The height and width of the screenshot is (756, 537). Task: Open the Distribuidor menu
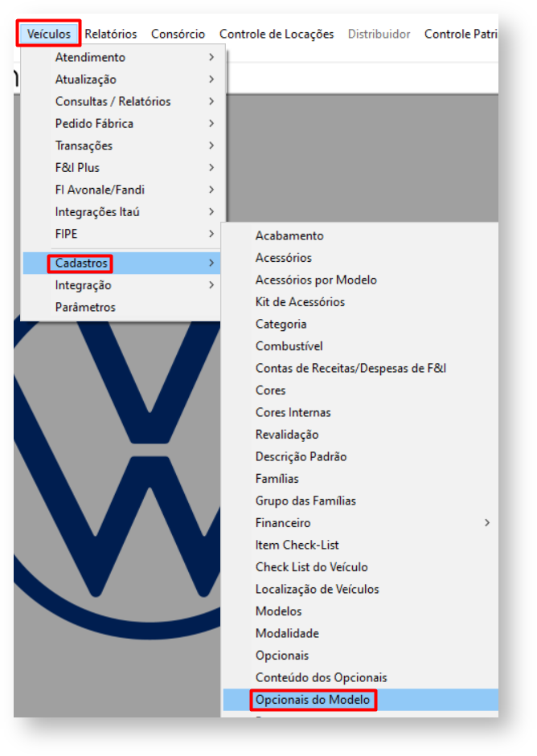[x=379, y=34]
